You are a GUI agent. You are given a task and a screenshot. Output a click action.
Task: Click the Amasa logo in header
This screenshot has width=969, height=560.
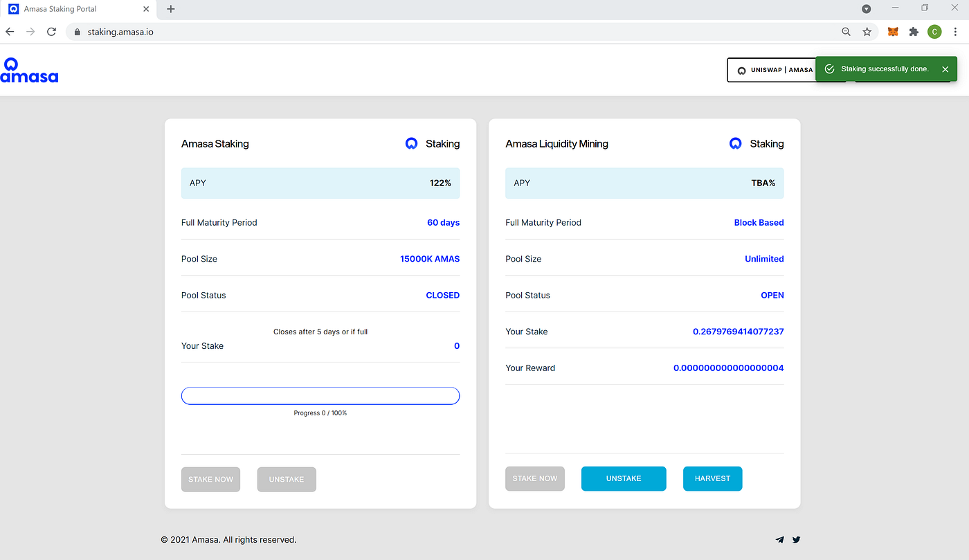pyautogui.click(x=29, y=71)
